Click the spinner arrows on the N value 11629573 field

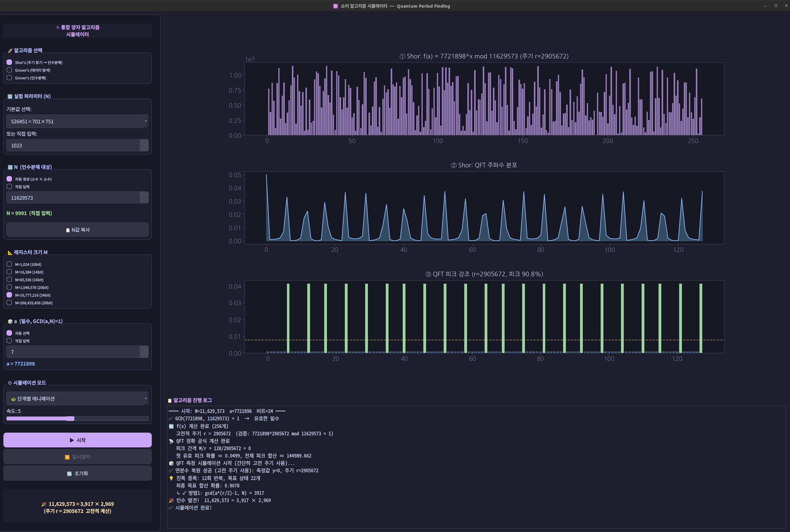pyautogui.click(x=144, y=198)
